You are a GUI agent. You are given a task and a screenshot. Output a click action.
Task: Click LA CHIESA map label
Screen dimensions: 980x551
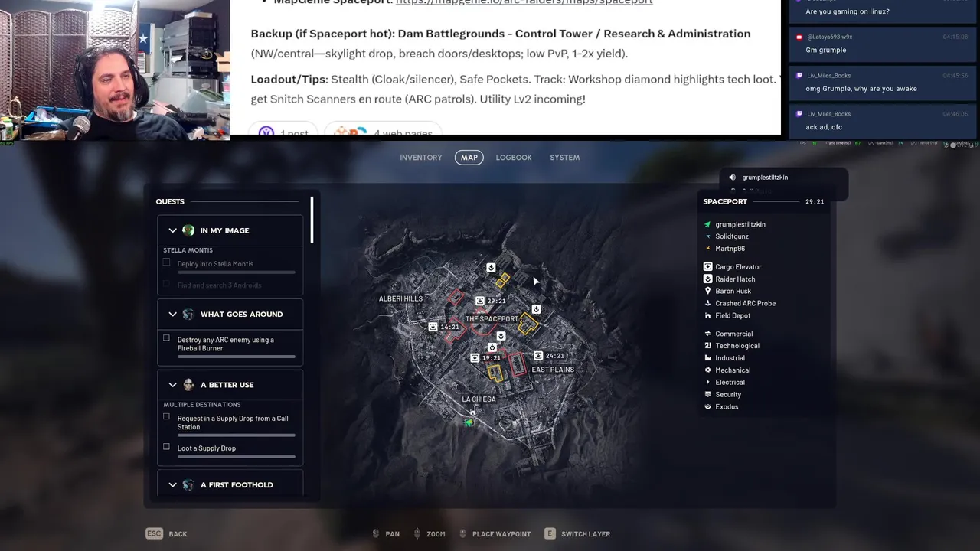pos(479,399)
